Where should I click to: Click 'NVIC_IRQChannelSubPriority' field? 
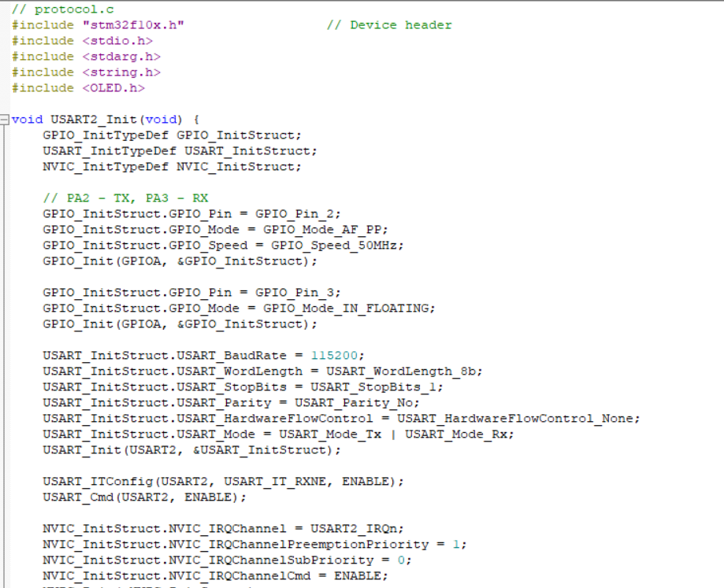[x=270, y=560]
